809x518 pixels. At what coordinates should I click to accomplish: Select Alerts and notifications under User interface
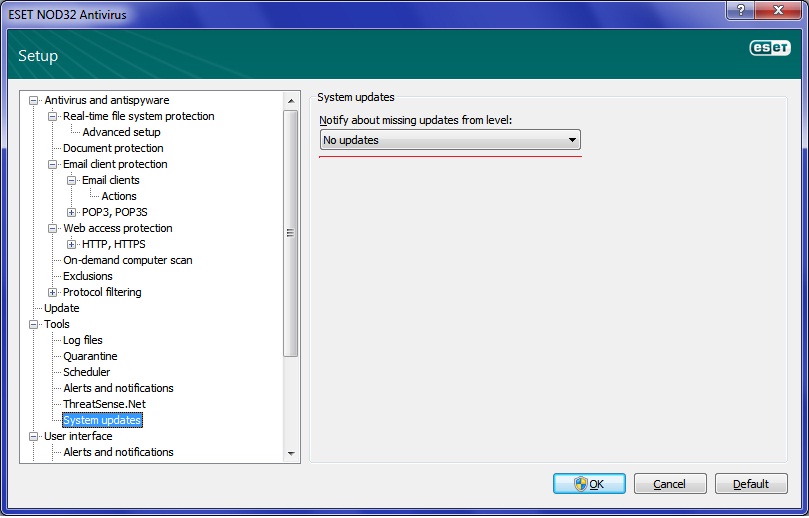(x=118, y=452)
